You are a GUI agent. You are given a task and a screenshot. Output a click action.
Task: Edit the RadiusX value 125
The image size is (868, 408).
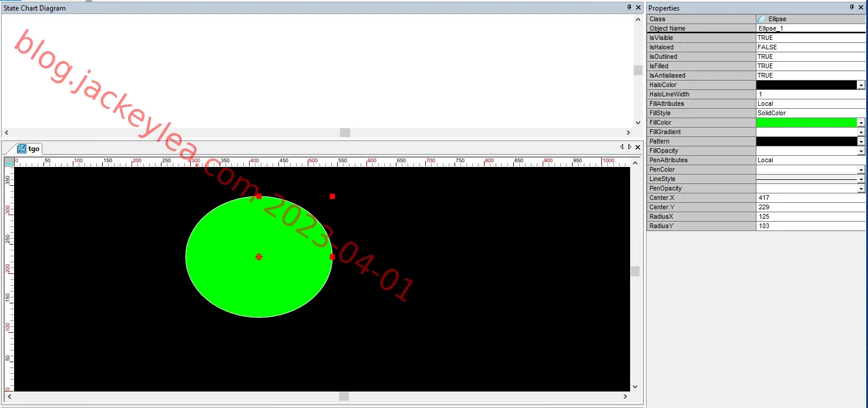click(810, 216)
